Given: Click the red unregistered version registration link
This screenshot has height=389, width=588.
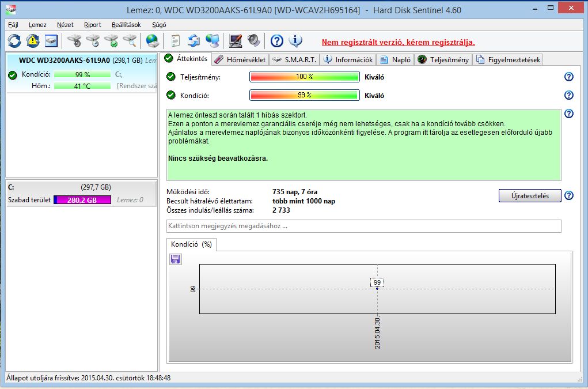Looking at the screenshot, I should 399,43.
